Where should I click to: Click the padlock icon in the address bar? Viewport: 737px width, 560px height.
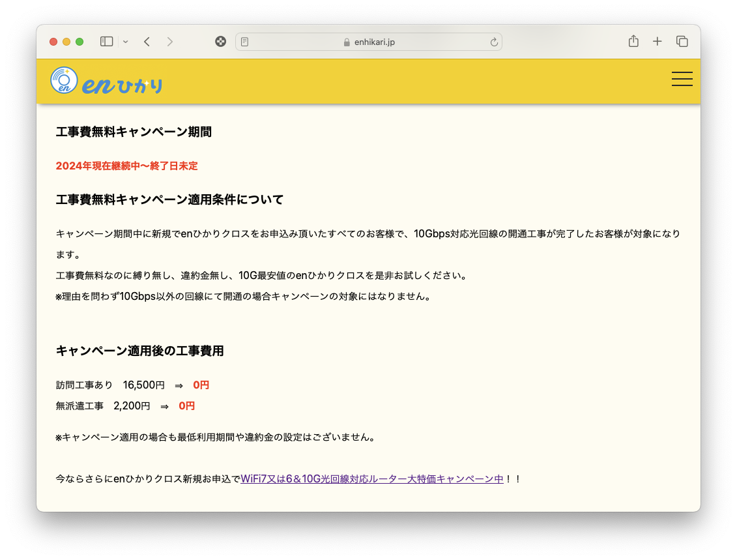pyautogui.click(x=347, y=42)
